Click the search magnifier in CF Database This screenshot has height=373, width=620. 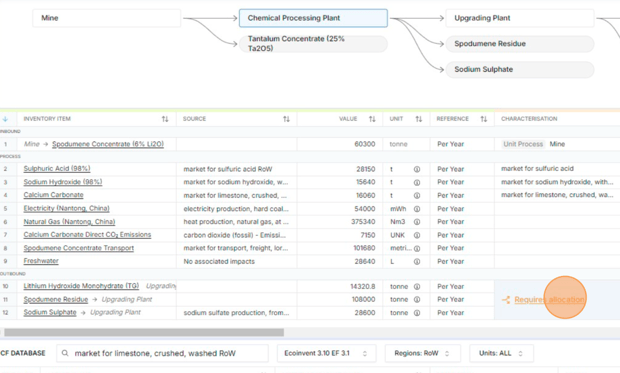[x=65, y=353]
